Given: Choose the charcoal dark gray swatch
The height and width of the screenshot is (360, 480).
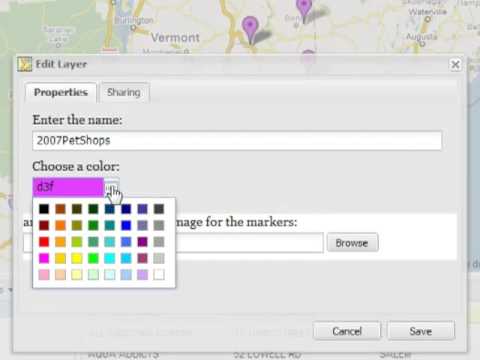Looking at the screenshot, I should pyautogui.click(x=159, y=209).
